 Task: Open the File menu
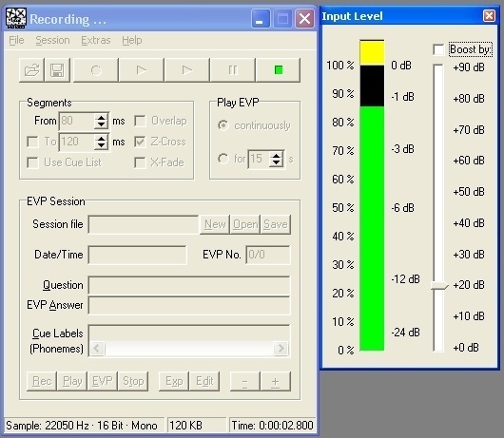pyautogui.click(x=16, y=40)
